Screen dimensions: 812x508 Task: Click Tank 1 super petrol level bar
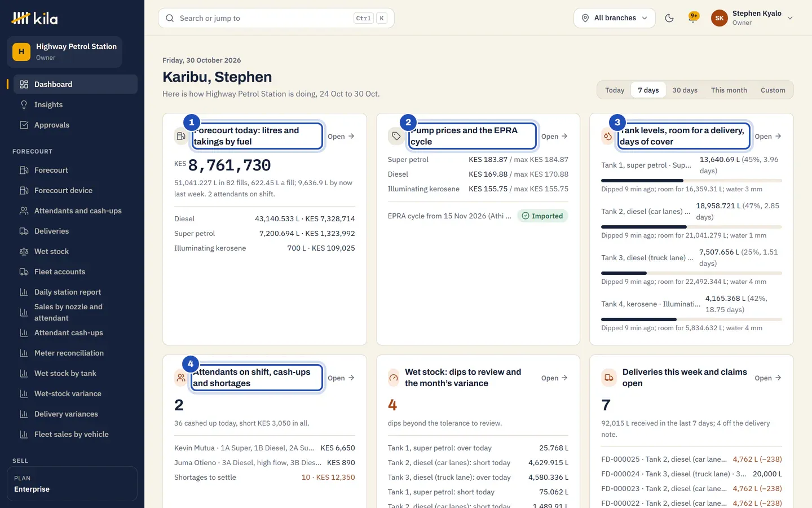pyautogui.click(x=691, y=181)
